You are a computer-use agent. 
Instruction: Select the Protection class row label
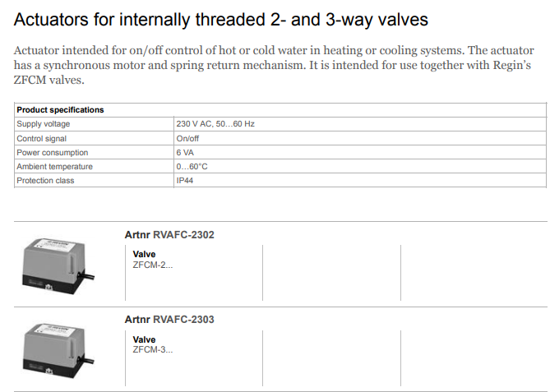pos(45,180)
